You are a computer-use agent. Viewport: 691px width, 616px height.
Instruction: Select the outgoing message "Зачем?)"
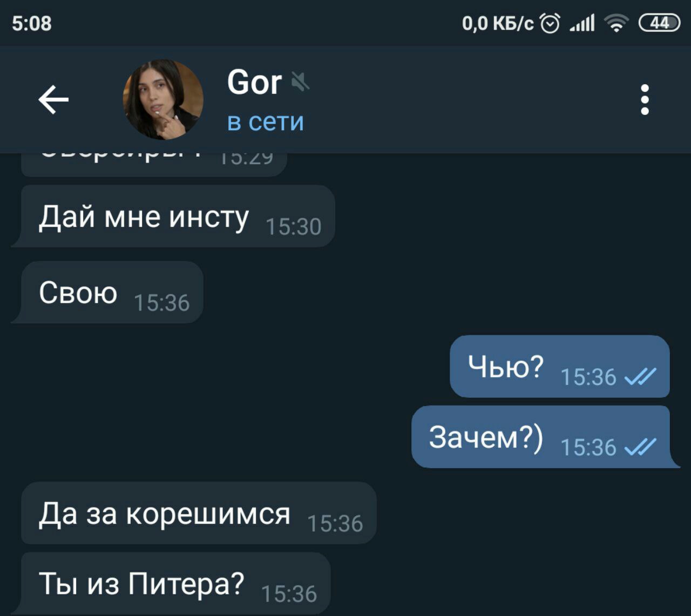coord(545,437)
